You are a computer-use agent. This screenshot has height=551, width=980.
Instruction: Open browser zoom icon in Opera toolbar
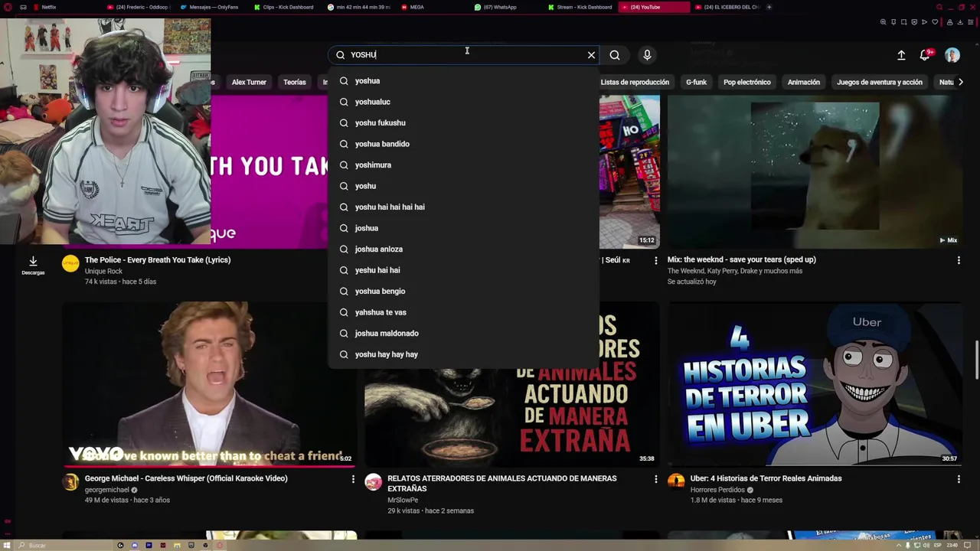pos(884,22)
